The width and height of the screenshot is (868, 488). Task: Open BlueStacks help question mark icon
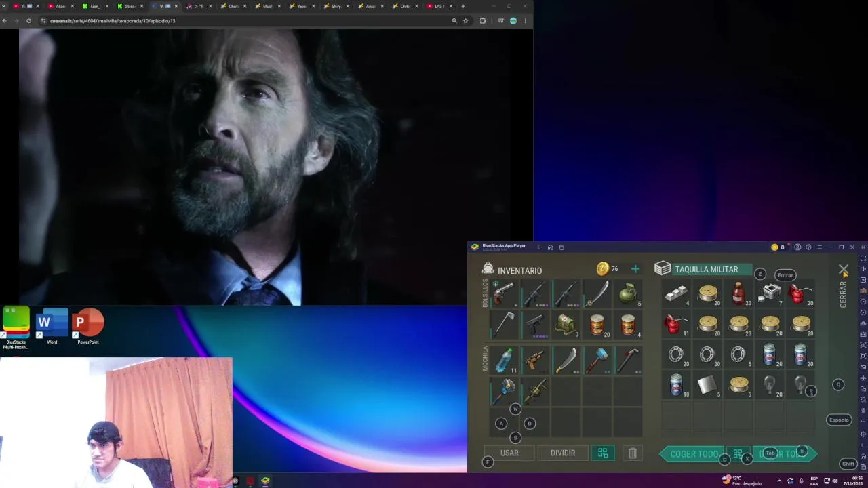click(x=808, y=247)
